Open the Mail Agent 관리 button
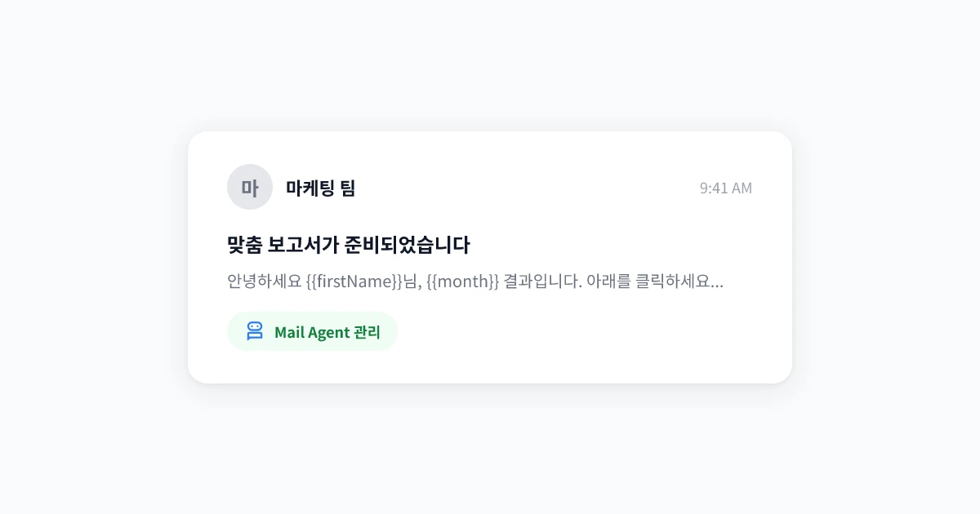This screenshot has height=514, width=980. 313,331
